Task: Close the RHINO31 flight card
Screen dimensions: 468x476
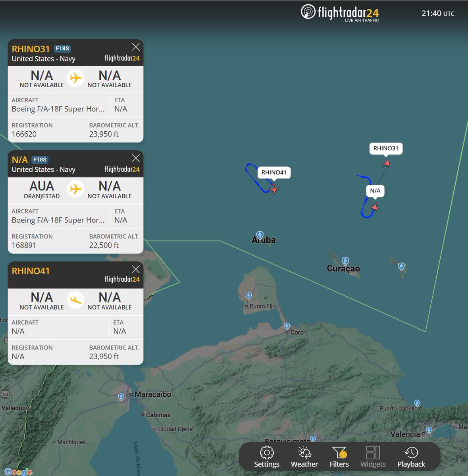Action: 135,47
